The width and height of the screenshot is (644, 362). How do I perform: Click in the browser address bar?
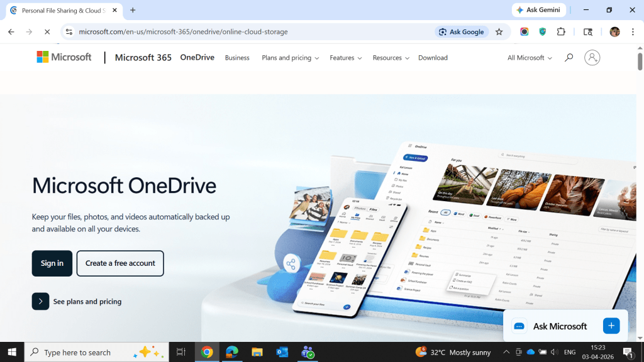pyautogui.click(x=189, y=31)
